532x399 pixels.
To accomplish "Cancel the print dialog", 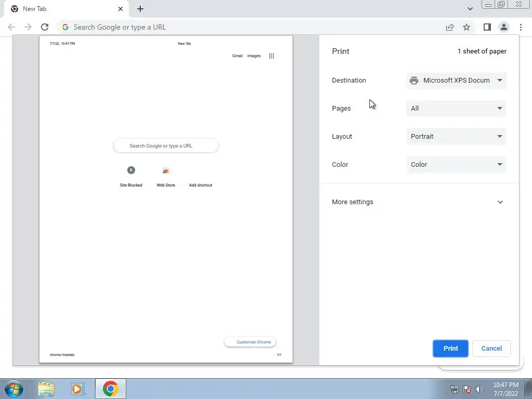I will (x=491, y=349).
